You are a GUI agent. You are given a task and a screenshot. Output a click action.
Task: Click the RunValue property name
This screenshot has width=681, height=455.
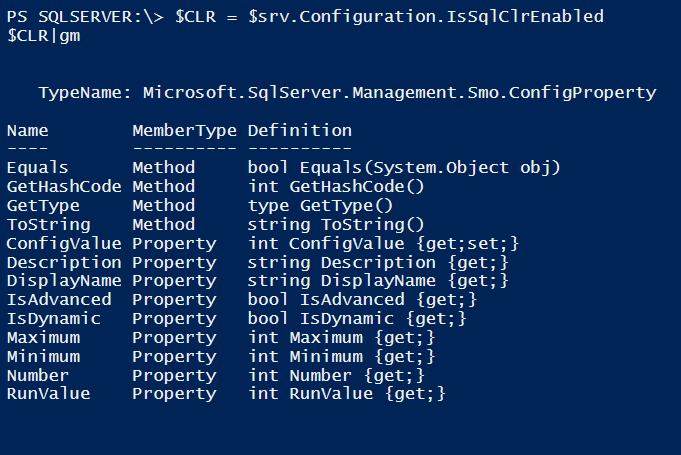point(48,394)
